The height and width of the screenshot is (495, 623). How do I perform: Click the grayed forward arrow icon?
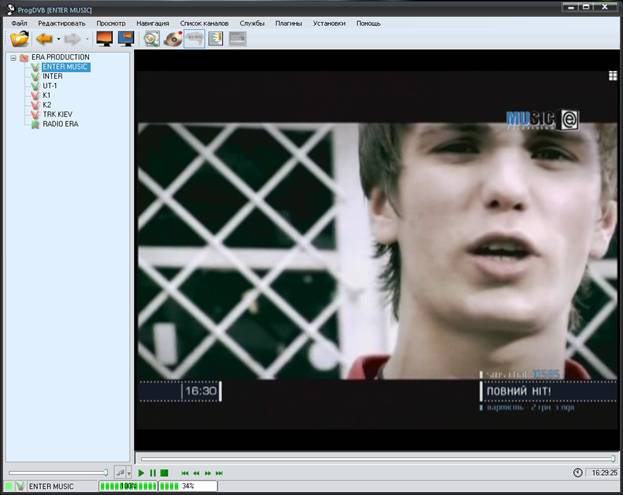pyautogui.click(x=72, y=39)
